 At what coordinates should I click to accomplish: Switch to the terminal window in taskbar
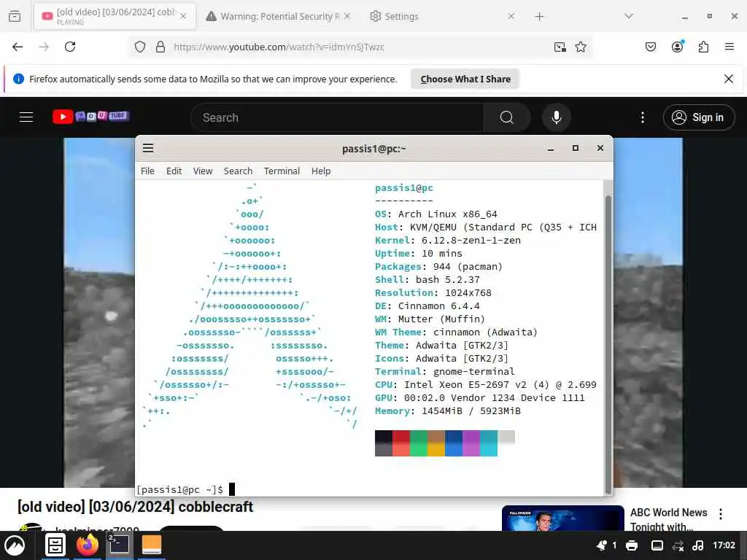coord(119,545)
